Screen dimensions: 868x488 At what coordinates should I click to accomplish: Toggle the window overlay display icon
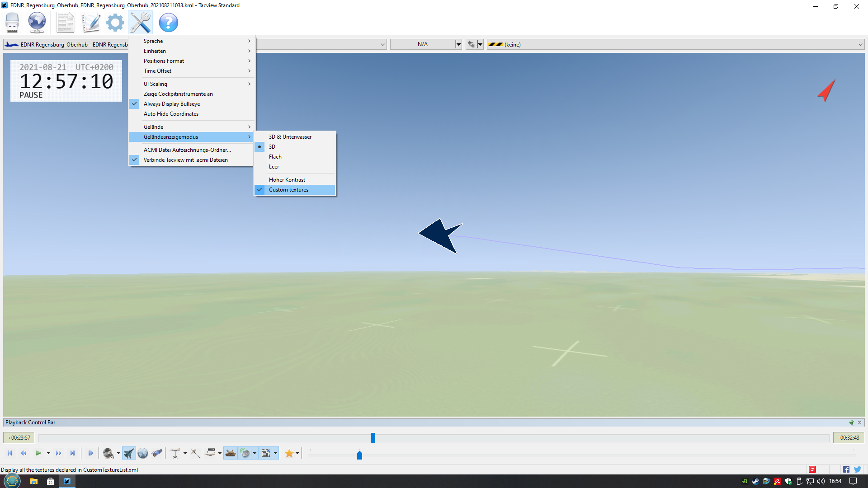pos(266,453)
